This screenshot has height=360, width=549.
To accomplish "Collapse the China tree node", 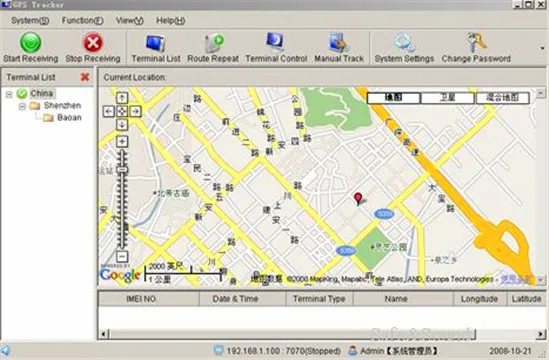I will (x=9, y=94).
